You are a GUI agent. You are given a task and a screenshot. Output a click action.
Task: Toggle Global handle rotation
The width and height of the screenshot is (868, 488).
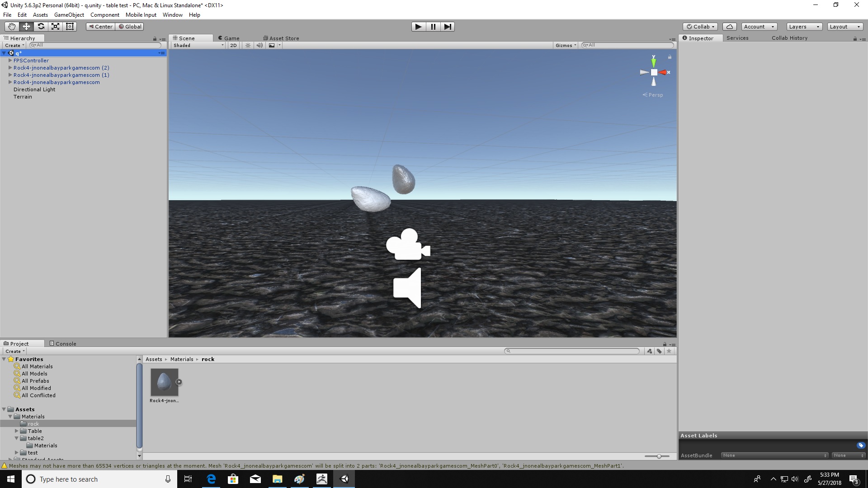tap(130, 27)
